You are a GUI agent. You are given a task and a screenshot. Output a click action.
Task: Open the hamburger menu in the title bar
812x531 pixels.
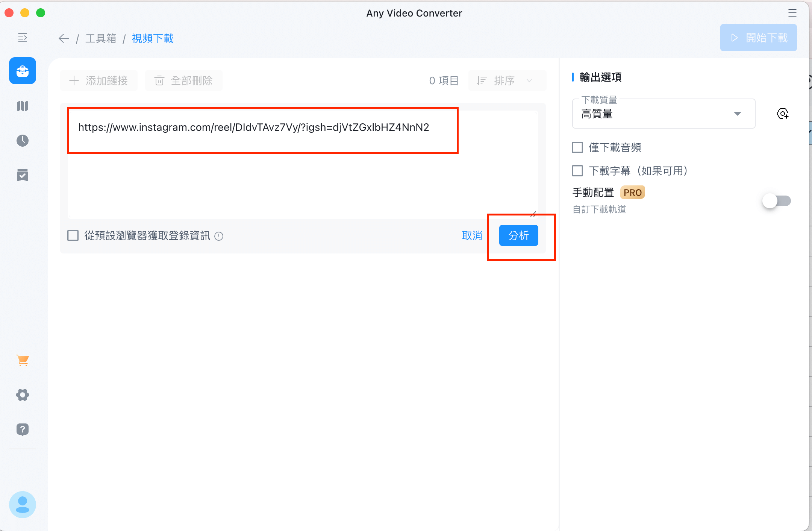(x=792, y=13)
